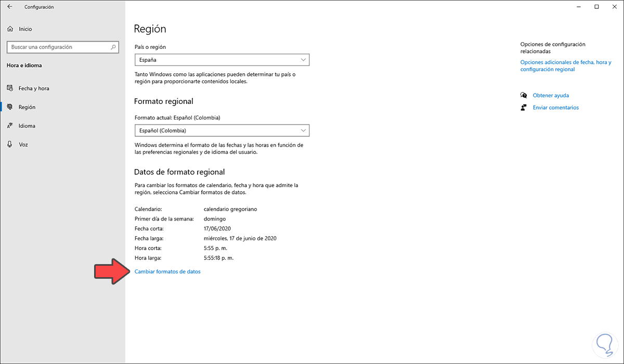Open the Inicio home icon
The height and width of the screenshot is (364, 624).
9,29
